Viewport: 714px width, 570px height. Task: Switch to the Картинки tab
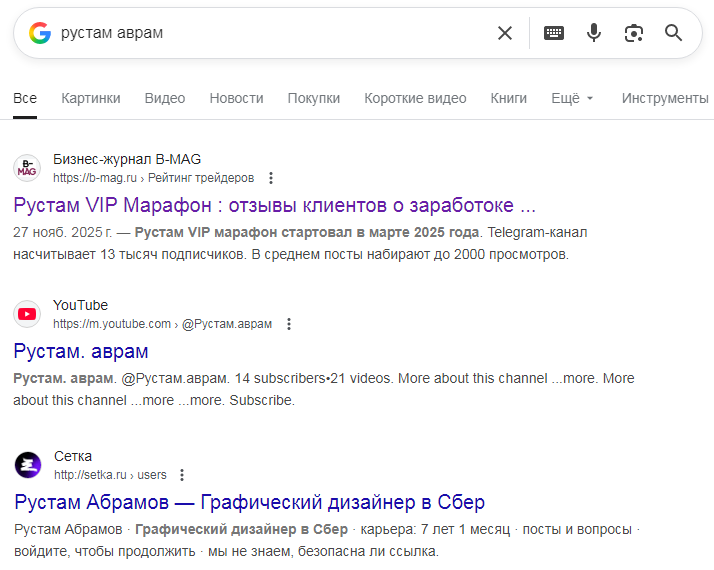(x=91, y=98)
